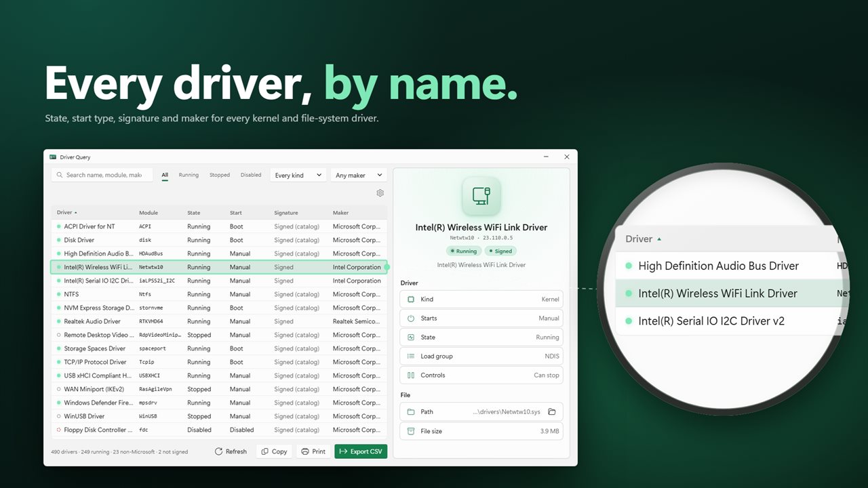Sort by the Maker column header
This screenshot has width=868, height=488.
340,213
